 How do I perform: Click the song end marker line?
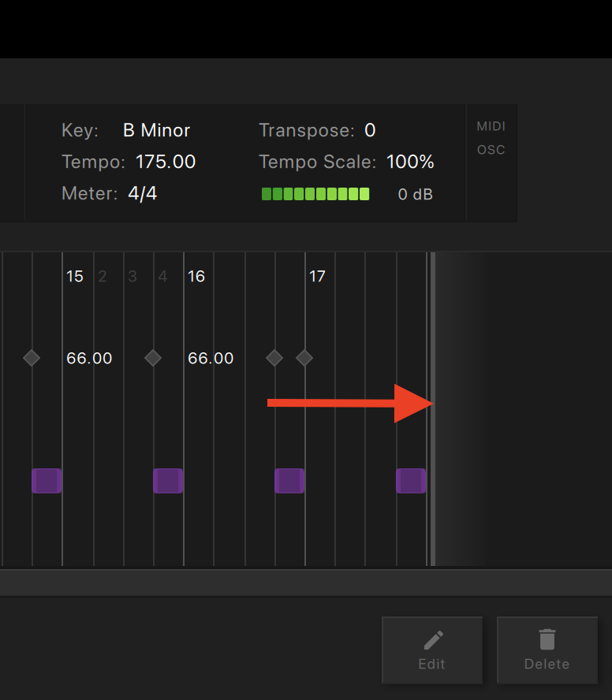[x=433, y=409]
